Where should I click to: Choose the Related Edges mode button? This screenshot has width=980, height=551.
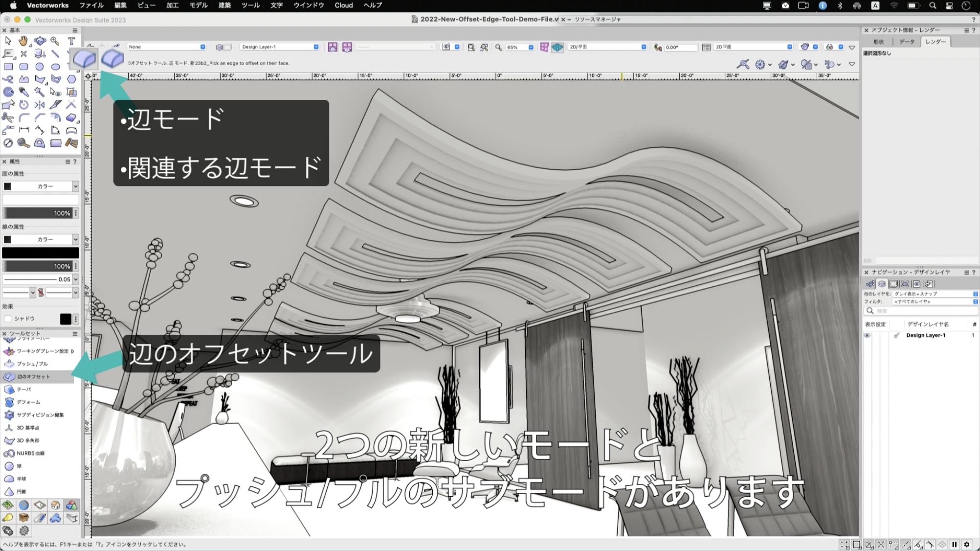click(x=112, y=59)
